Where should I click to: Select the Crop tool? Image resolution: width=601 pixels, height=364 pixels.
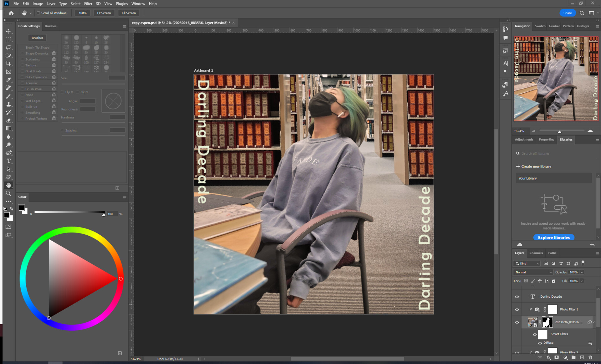pyautogui.click(x=8, y=64)
